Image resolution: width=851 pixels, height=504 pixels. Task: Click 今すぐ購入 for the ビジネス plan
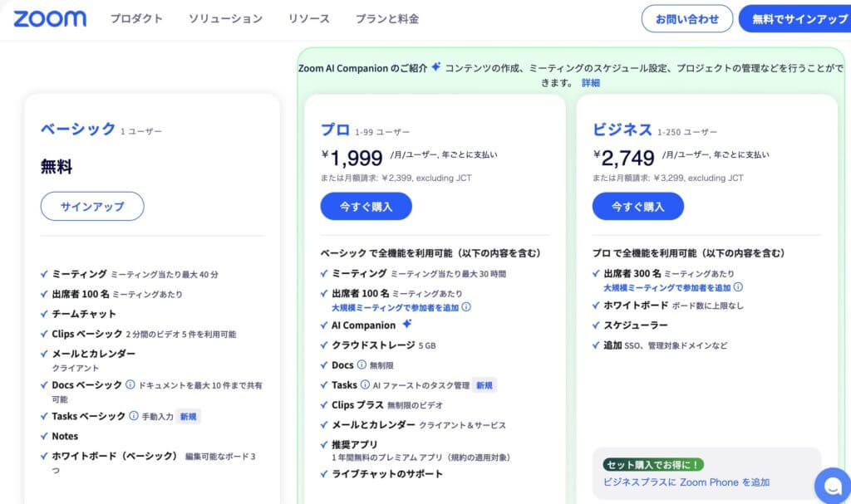tap(638, 207)
